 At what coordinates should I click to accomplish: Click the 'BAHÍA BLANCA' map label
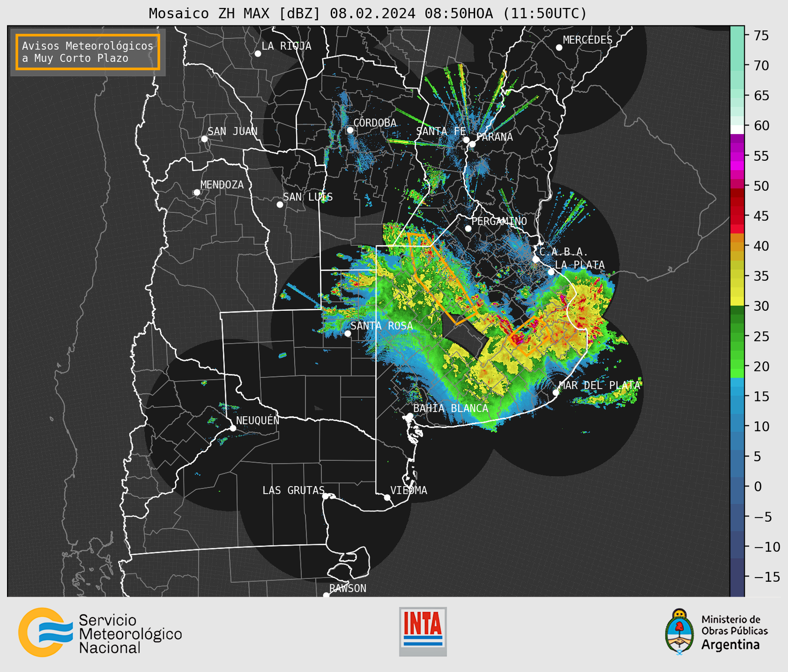coord(451,408)
